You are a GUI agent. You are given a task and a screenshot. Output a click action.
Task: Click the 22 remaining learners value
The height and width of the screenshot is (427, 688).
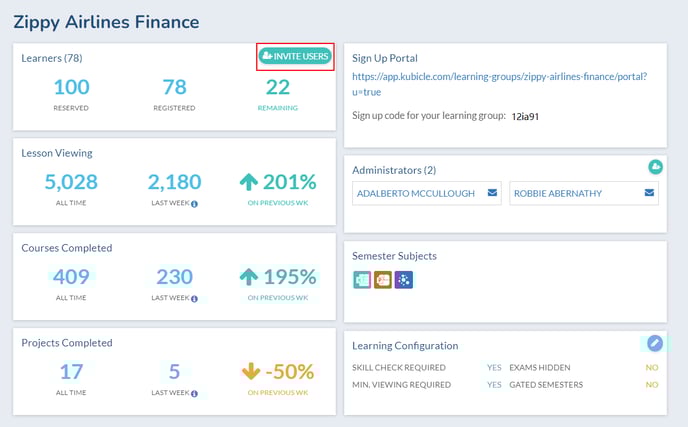click(278, 87)
